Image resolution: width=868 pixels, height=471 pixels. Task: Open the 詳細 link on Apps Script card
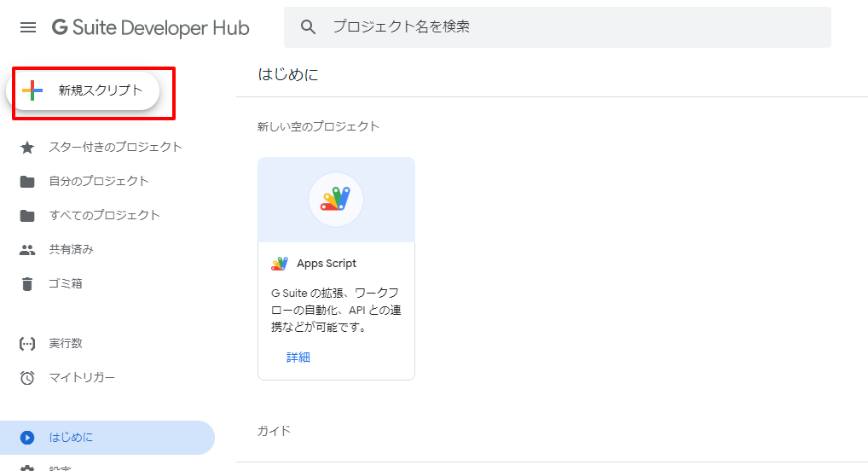click(298, 358)
